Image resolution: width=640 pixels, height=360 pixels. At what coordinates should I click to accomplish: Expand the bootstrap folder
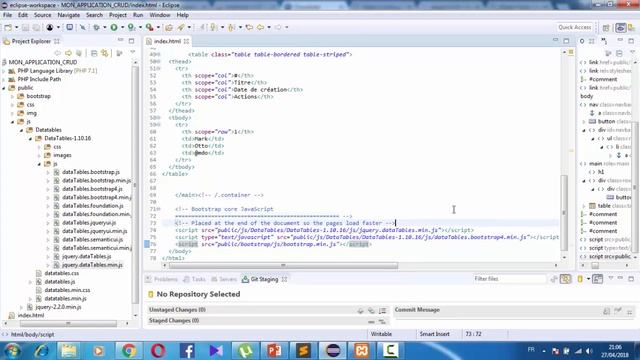point(13,96)
